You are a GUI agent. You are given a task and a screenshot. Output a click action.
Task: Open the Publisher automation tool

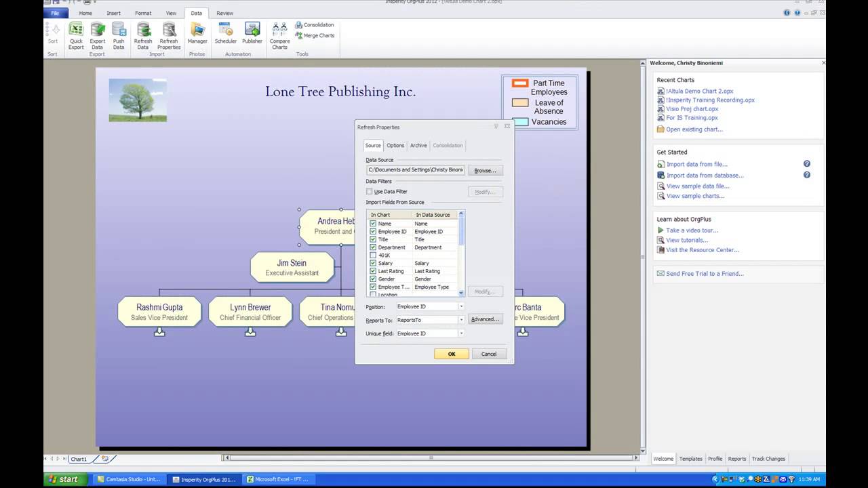click(x=252, y=34)
